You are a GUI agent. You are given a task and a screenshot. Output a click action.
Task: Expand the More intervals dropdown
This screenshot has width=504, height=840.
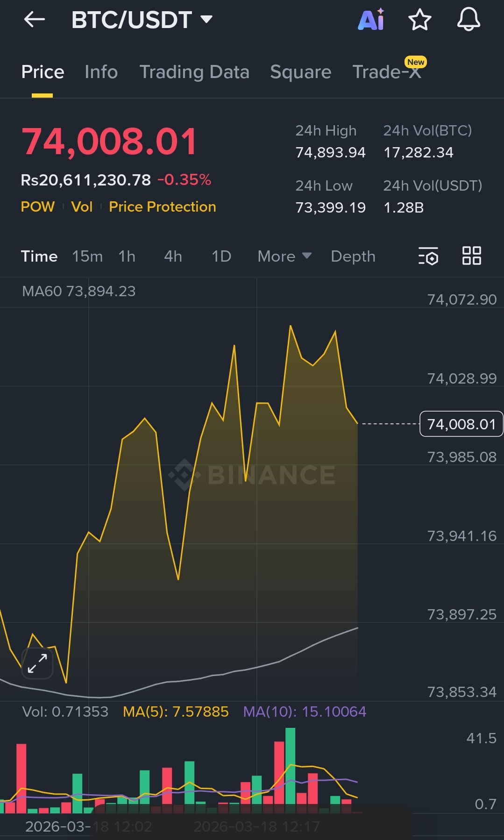284,256
